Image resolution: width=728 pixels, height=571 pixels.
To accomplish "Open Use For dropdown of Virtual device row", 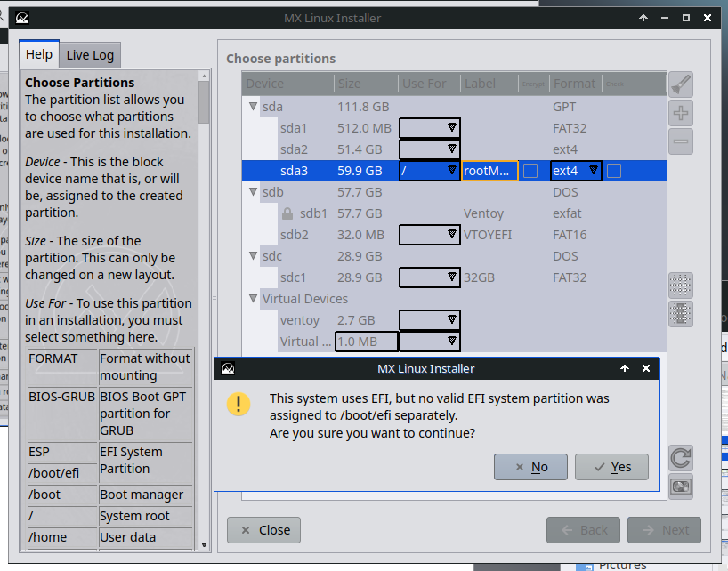I will pyautogui.click(x=430, y=342).
